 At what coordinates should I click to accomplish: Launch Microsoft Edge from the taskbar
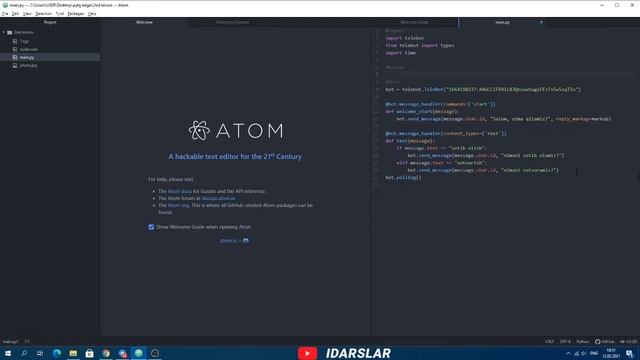coord(57,353)
